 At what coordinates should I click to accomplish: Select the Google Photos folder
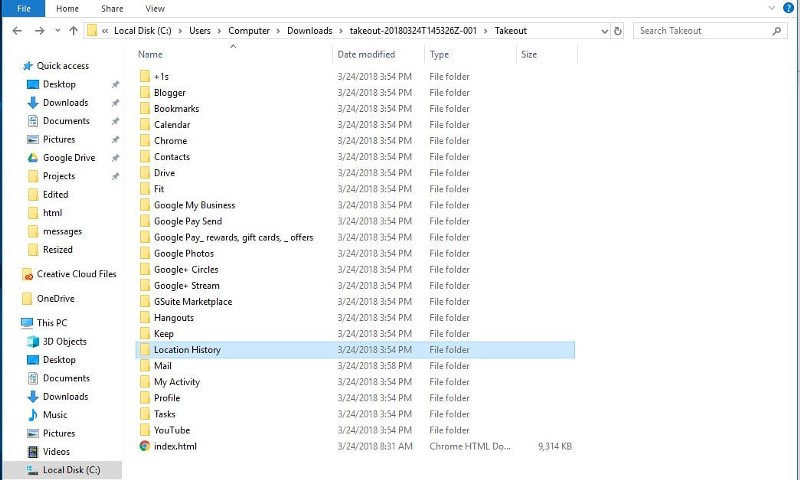click(184, 254)
